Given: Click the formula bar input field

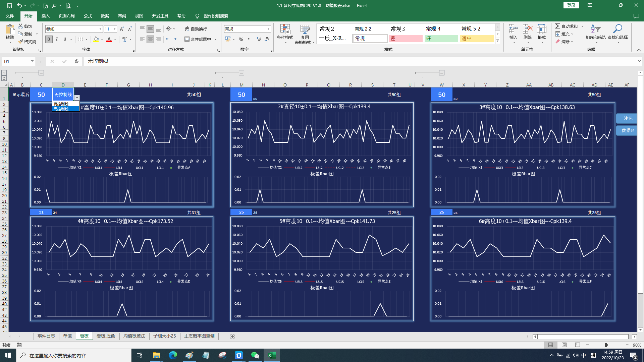Looking at the screenshot, I should [x=361, y=61].
